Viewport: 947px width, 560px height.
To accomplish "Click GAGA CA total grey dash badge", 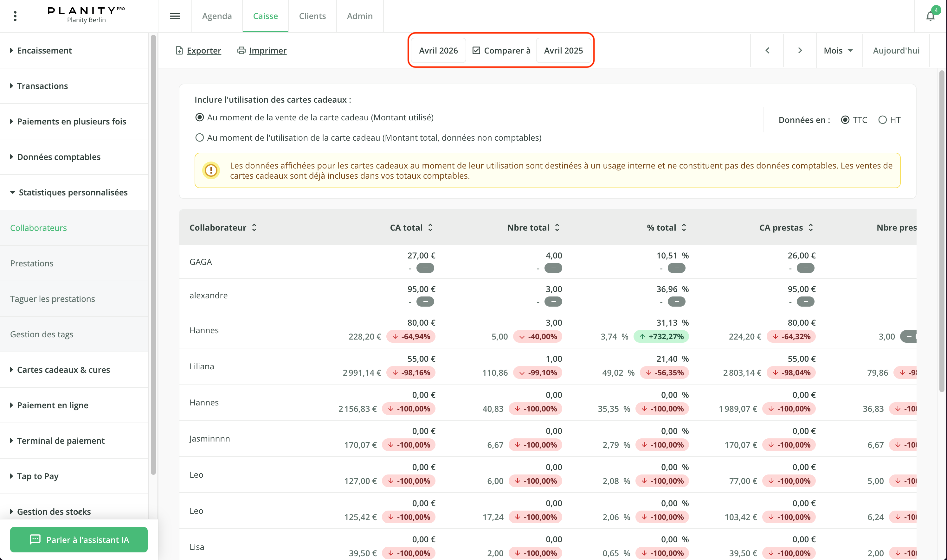I will point(425,268).
